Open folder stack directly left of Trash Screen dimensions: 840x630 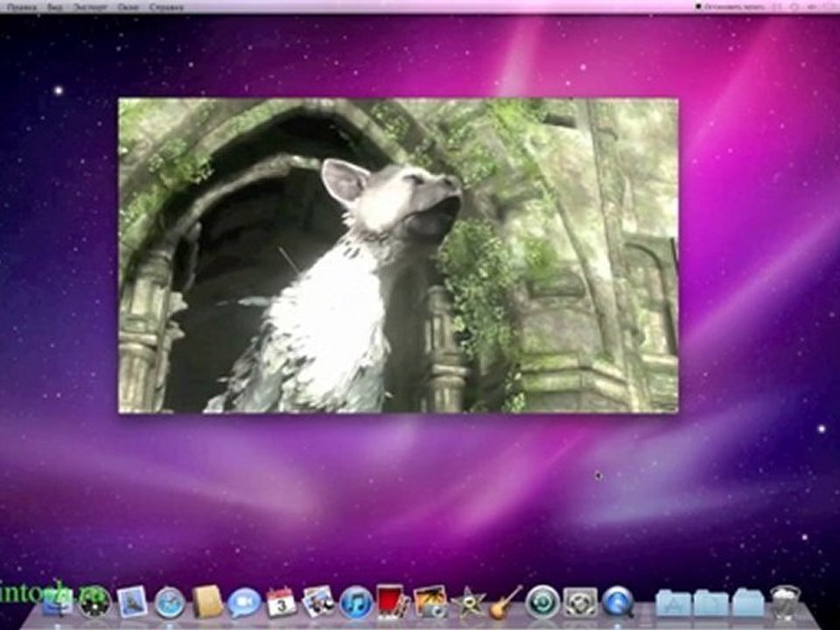click(x=748, y=603)
